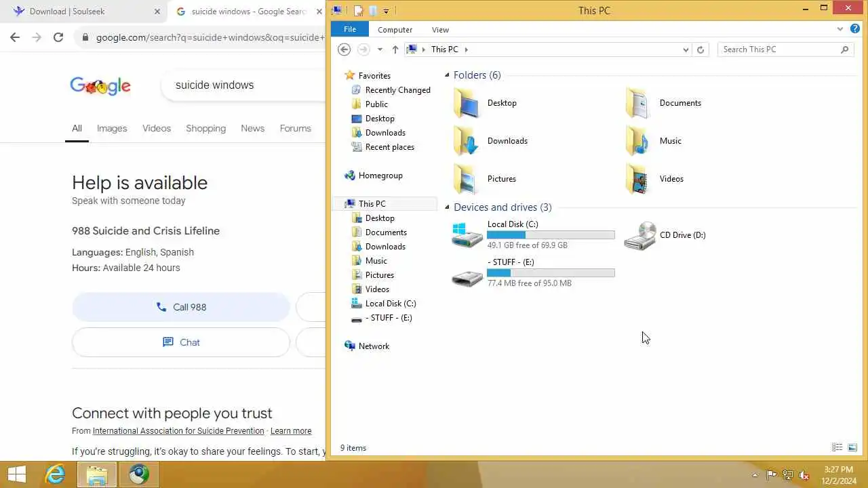
Task: Click the Back arrow in Explorer
Action: tap(344, 49)
